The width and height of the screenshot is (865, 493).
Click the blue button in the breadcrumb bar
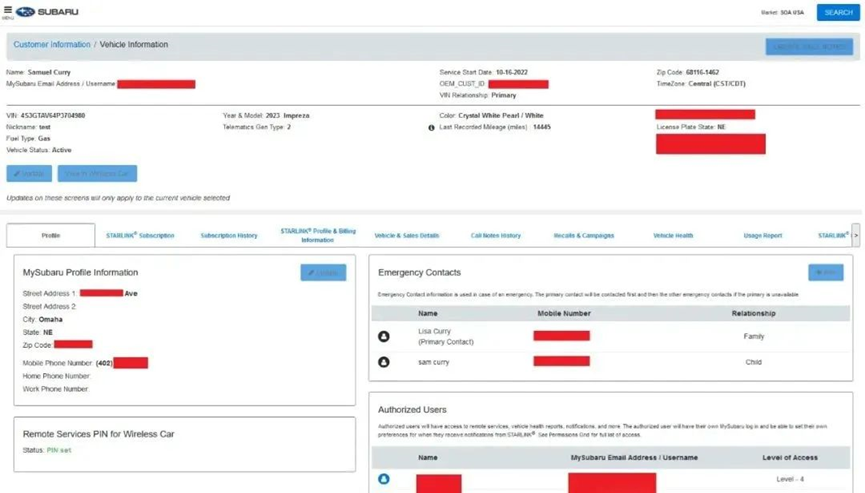[809, 47]
